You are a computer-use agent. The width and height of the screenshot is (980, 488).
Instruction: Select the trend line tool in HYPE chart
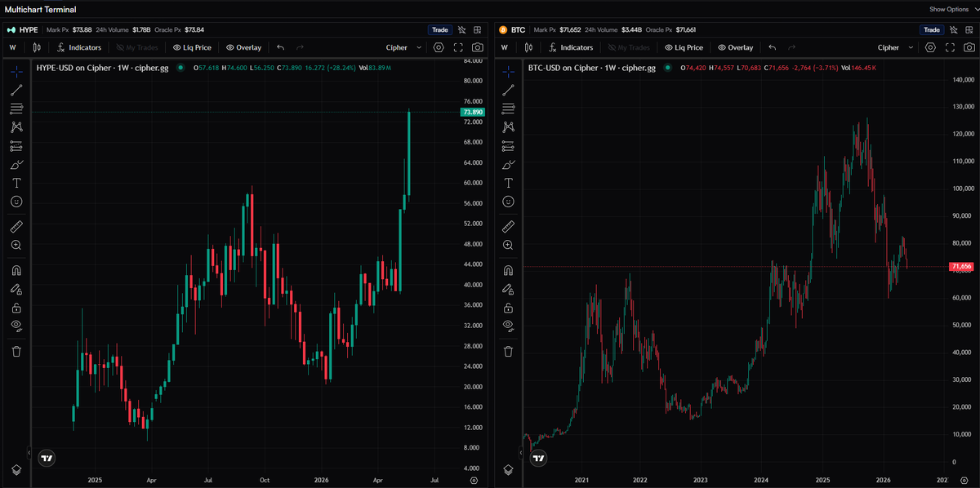[16, 90]
